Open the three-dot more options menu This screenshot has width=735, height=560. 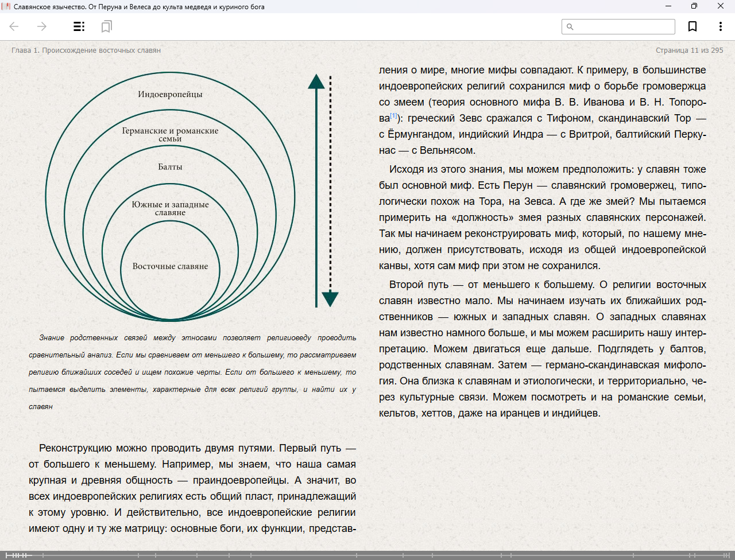click(720, 26)
